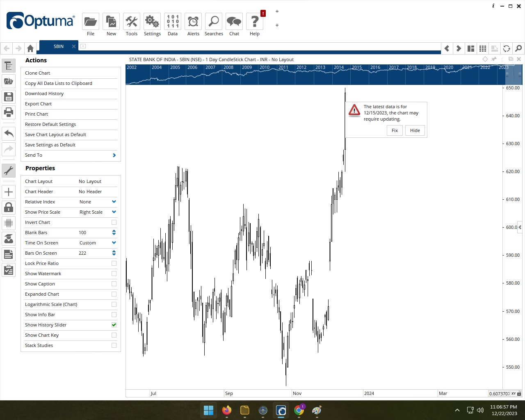The height and width of the screenshot is (420, 525).
Task: Click Chart Header value No Header
Action: (90, 192)
